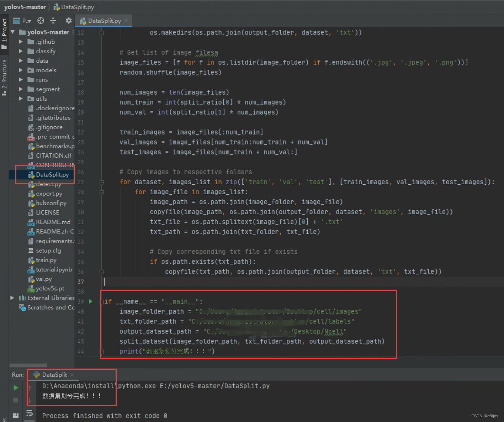This screenshot has width=504, height=422.
Task: Select Scratches and Consoles node
Action: 47,307
